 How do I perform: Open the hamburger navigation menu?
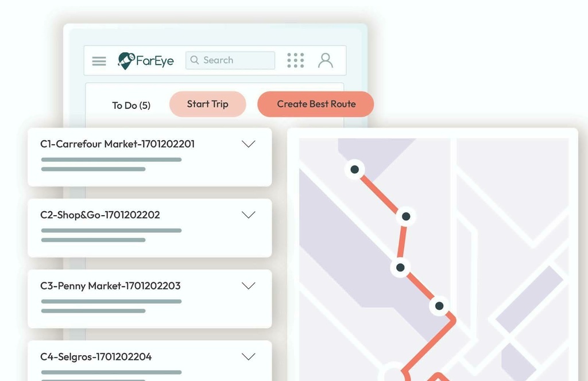click(98, 60)
